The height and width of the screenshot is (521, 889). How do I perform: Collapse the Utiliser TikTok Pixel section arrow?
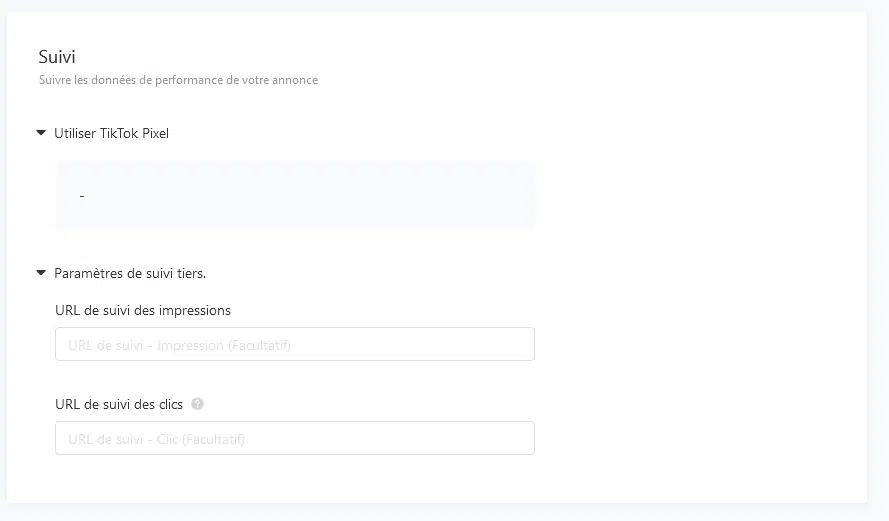click(x=41, y=132)
